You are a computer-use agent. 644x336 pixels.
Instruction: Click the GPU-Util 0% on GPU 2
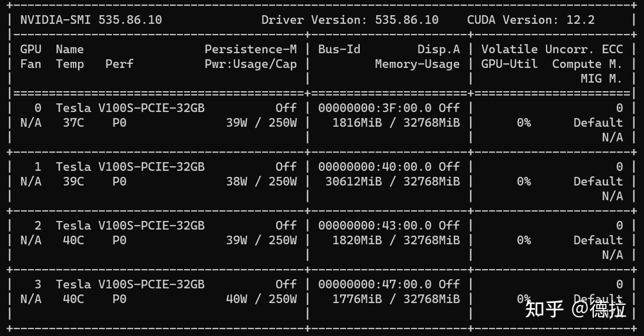tap(524, 240)
